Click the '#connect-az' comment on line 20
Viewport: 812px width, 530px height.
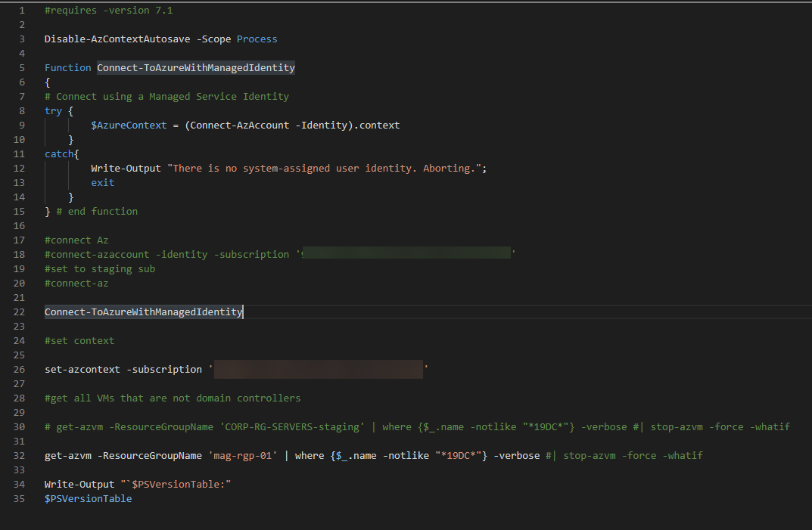click(x=76, y=284)
